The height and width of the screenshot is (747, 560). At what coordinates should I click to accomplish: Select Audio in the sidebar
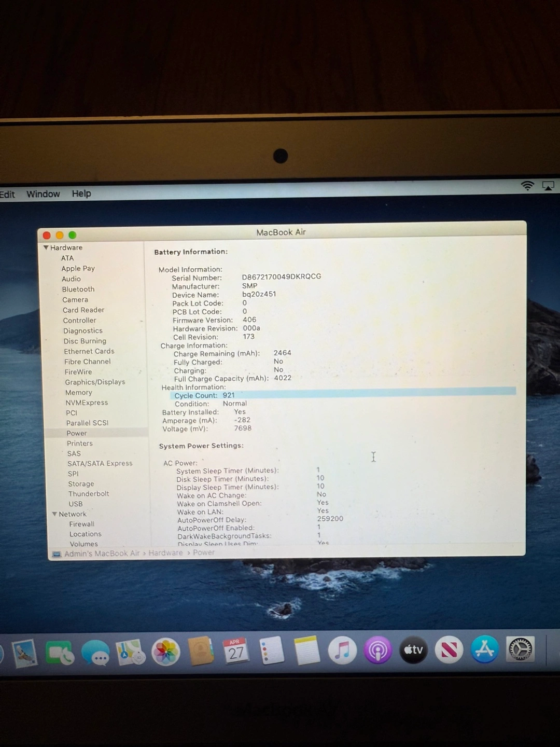71,279
